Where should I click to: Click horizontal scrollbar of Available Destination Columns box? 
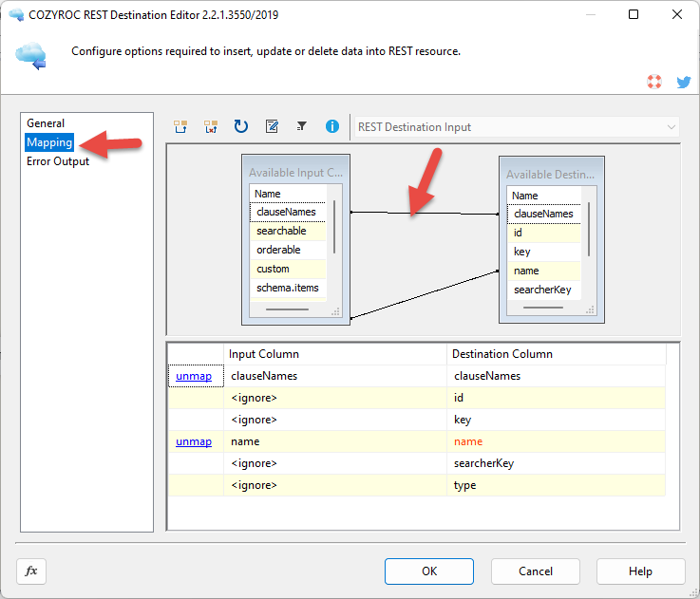pyautogui.click(x=543, y=308)
